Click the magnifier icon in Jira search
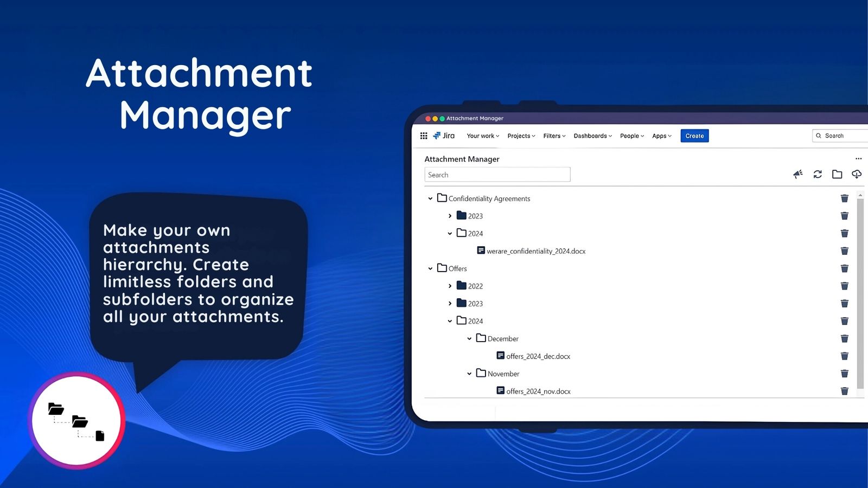The height and width of the screenshot is (488, 868). pyautogui.click(x=819, y=136)
